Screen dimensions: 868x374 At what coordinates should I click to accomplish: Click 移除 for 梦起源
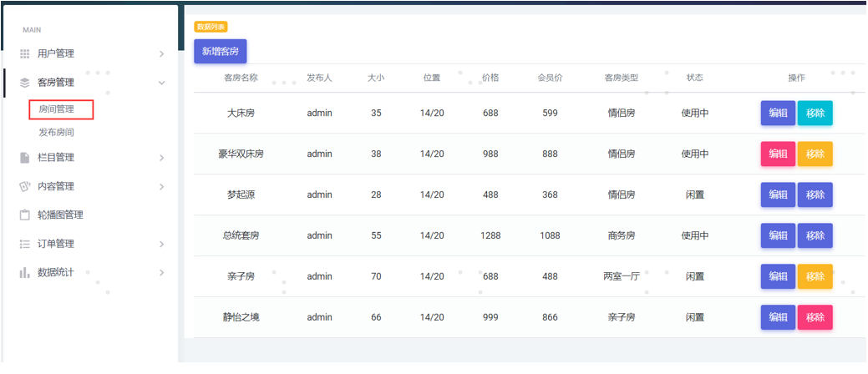(x=815, y=195)
